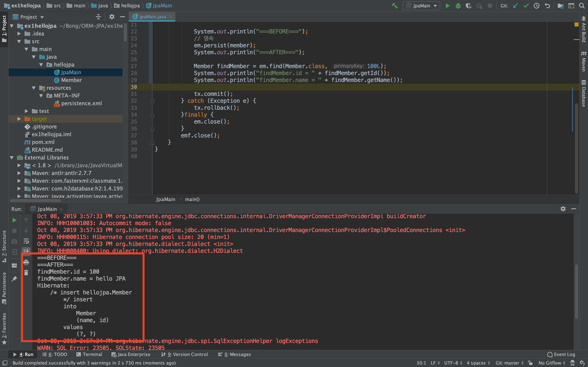Click the Build project hammer icon
The width and height of the screenshot is (588, 367).
pos(394,6)
